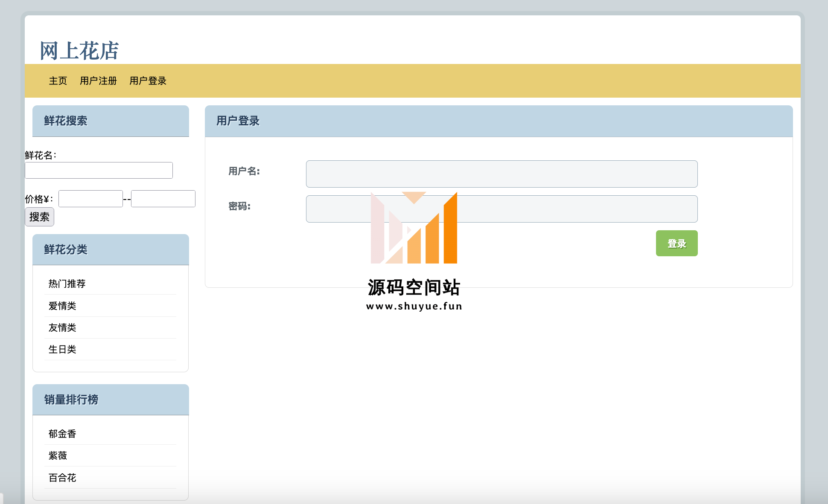
Task: Open the 生日类 category
Action: click(x=62, y=349)
